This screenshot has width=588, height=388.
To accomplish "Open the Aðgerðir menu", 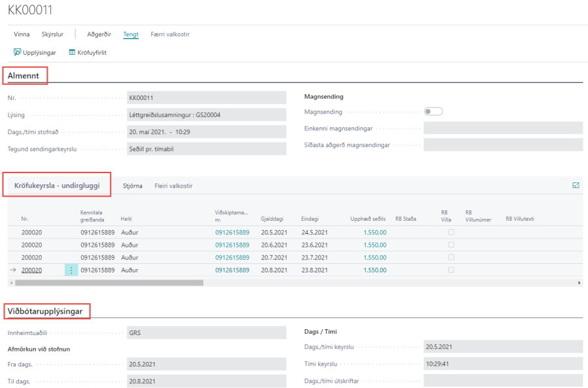I will (99, 35).
